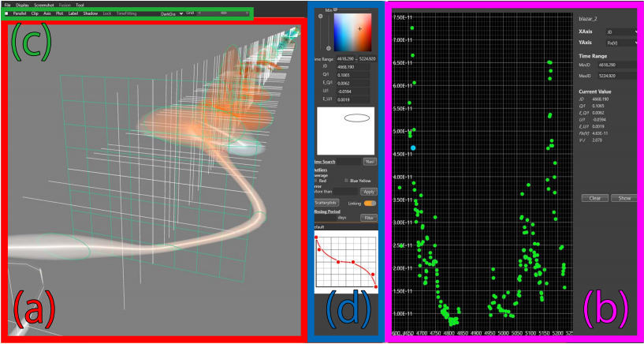Open the Screenshot menu

[x=44, y=5]
